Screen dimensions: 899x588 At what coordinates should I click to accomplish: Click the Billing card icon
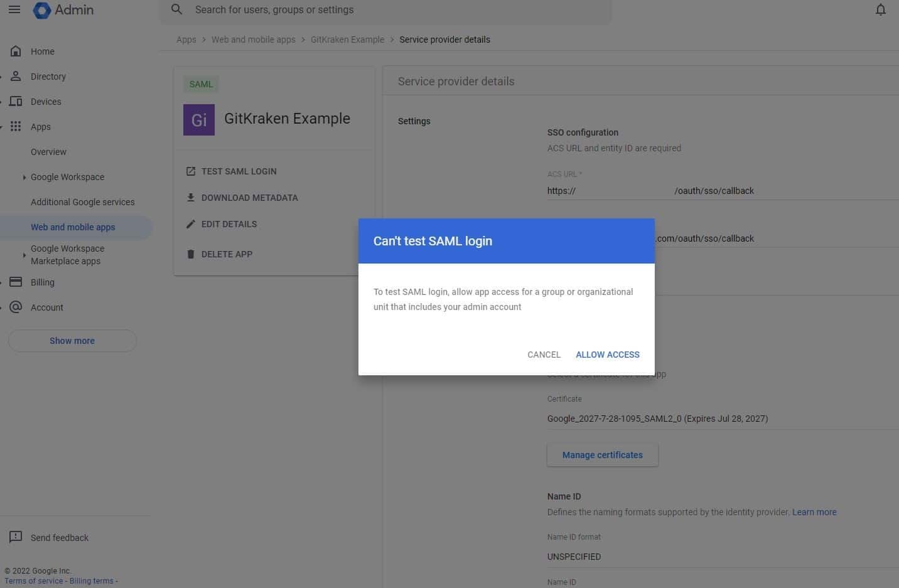pos(16,282)
